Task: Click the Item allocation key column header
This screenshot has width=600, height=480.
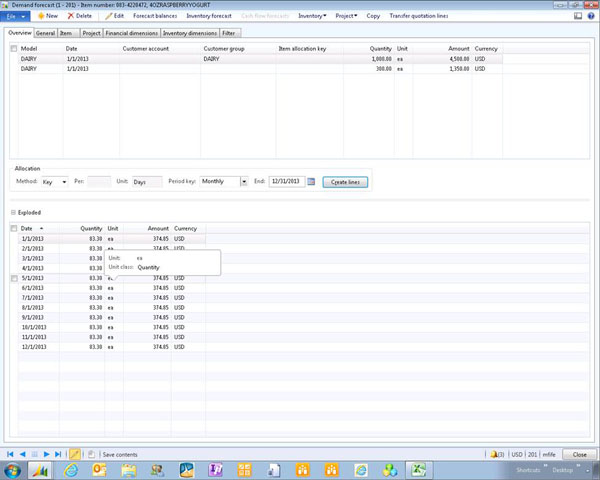Action: 302,49
